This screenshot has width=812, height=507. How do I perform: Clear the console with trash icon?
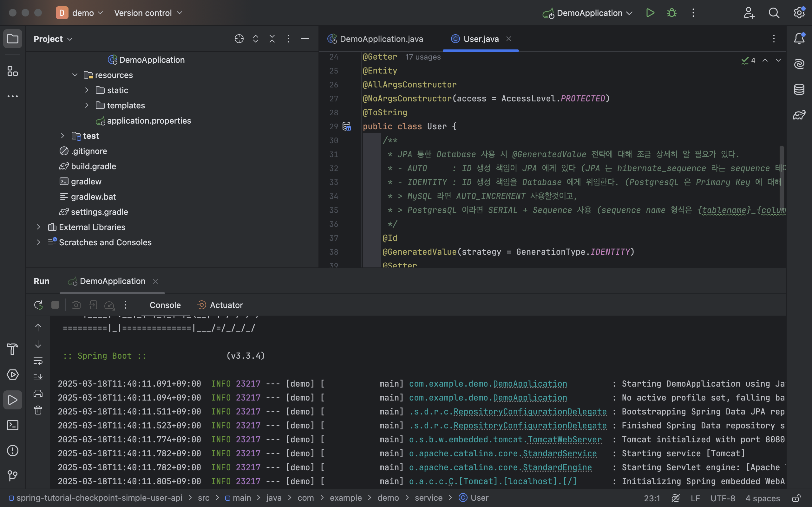(x=38, y=410)
